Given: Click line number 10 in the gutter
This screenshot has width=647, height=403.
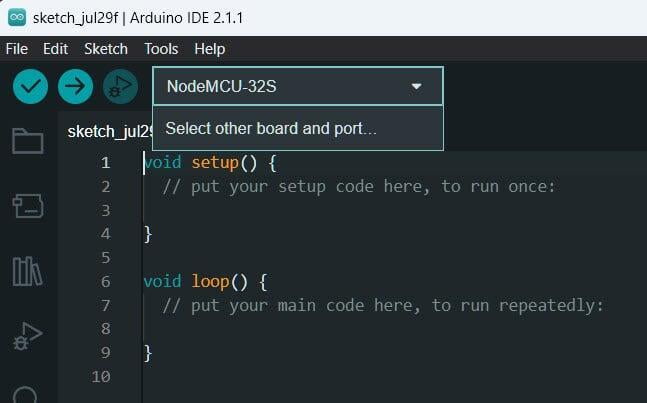Looking at the screenshot, I should (101, 377).
